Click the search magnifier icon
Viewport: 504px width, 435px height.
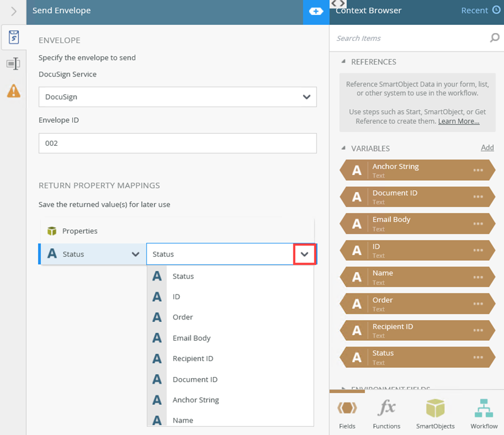(x=495, y=38)
